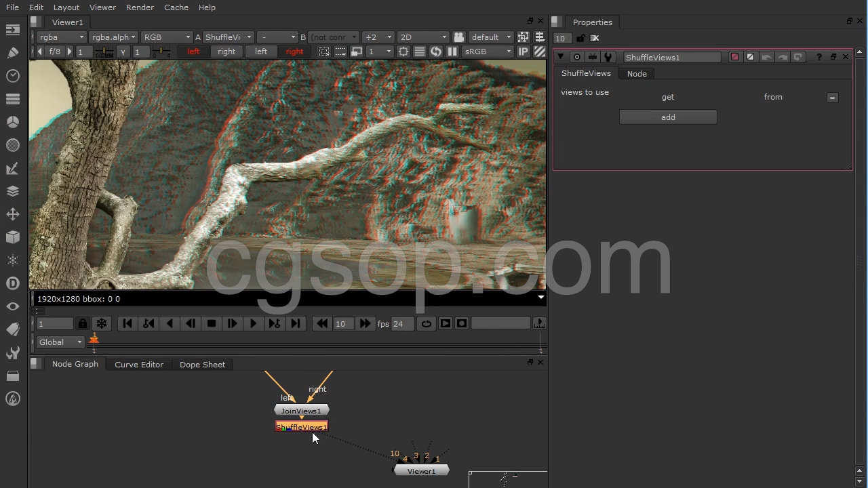The height and width of the screenshot is (488, 868).
Task: Open the Image nodes toolbar menu
Action: tap(12, 30)
